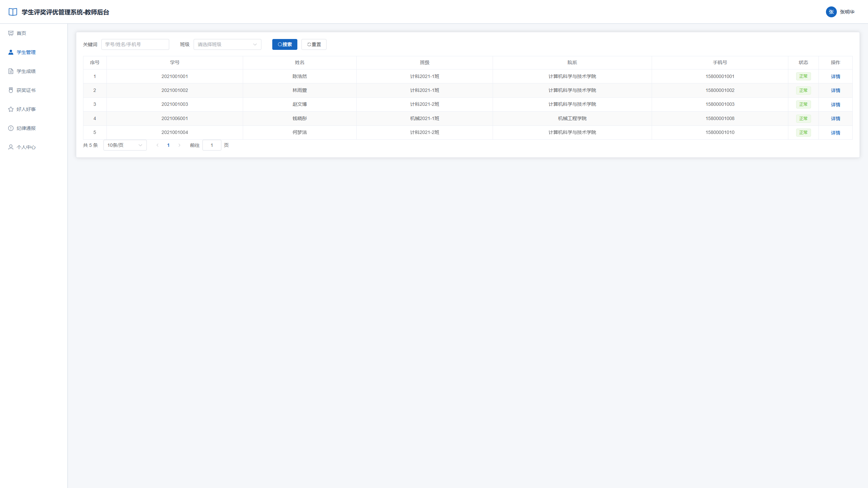Screen dimensions: 868x488
Task: Open the 首页 home icon in sidebar
Action: [11, 33]
